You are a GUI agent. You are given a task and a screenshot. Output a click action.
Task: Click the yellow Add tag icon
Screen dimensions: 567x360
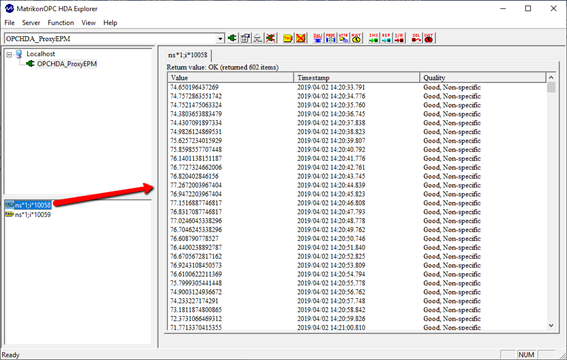pyautogui.click(x=288, y=38)
